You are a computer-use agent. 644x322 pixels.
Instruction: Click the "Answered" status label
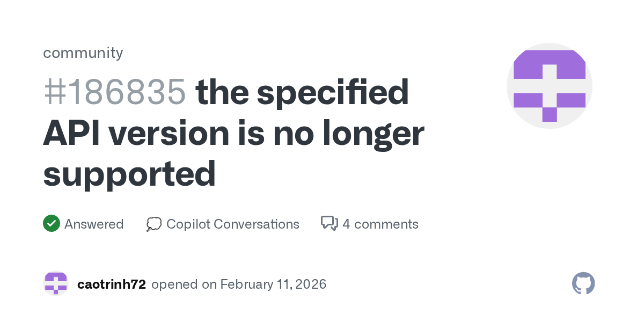[x=94, y=224]
